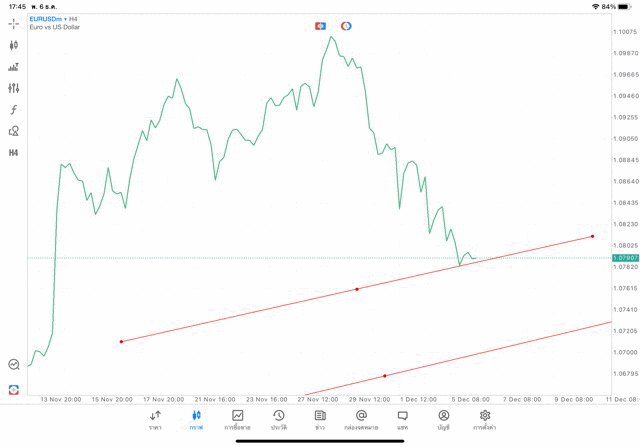The width and height of the screenshot is (640, 447).
Task: Open the indicators (f) icon
Action: point(14,110)
